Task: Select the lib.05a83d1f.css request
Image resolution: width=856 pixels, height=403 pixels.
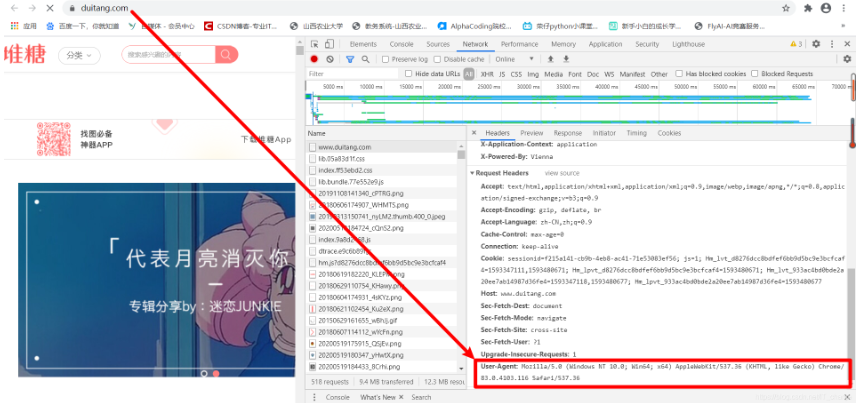Action: [382, 159]
